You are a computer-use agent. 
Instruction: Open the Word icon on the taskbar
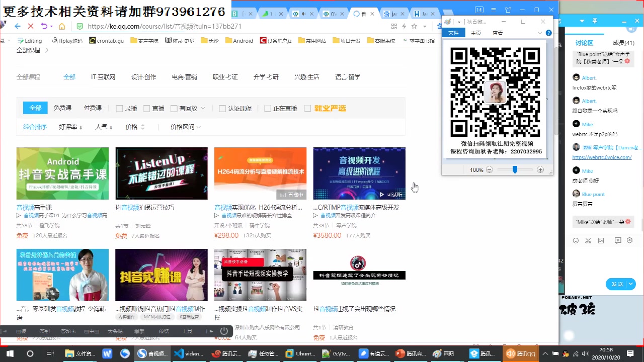point(107,354)
